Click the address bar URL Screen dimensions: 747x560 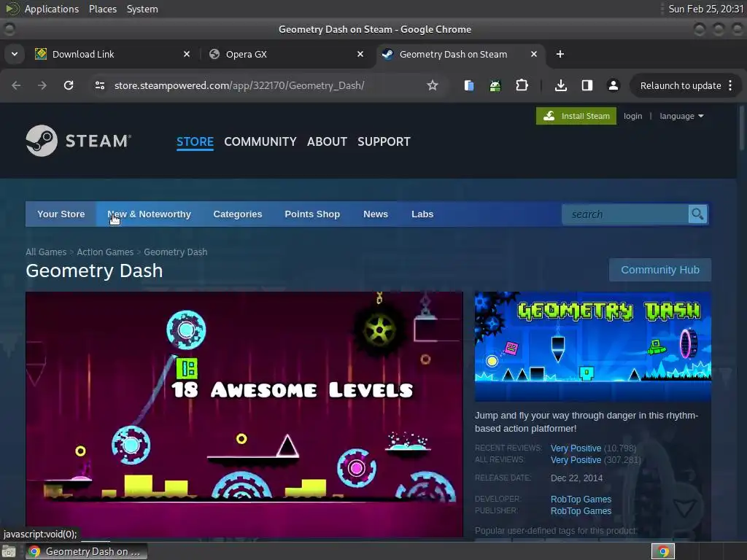pyautogui.click(x=239, y=85)
